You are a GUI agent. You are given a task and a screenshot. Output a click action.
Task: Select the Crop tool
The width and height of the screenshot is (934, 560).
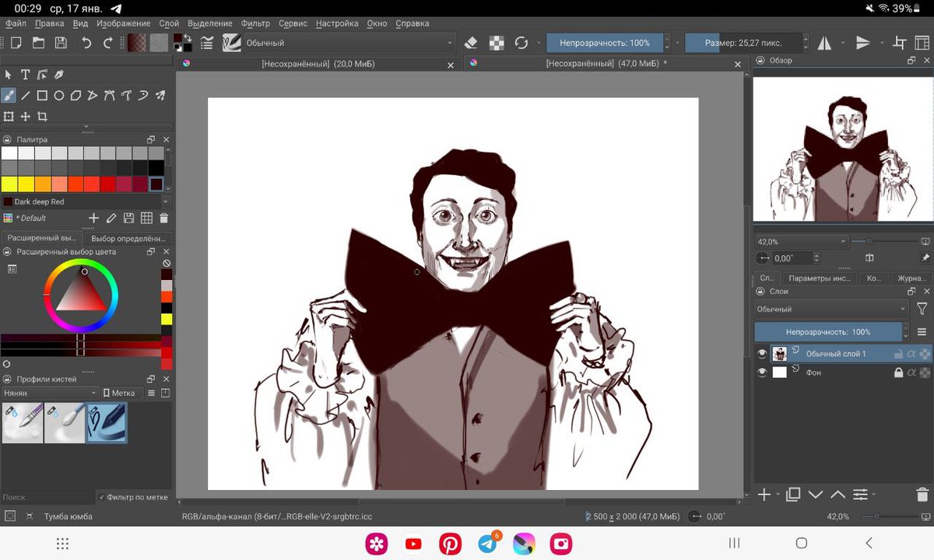tap(42, 117)
